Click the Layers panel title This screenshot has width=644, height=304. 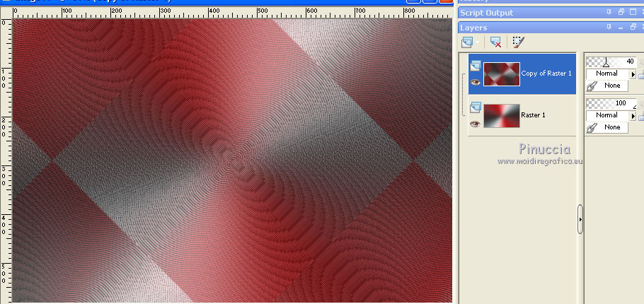[473, 28]
